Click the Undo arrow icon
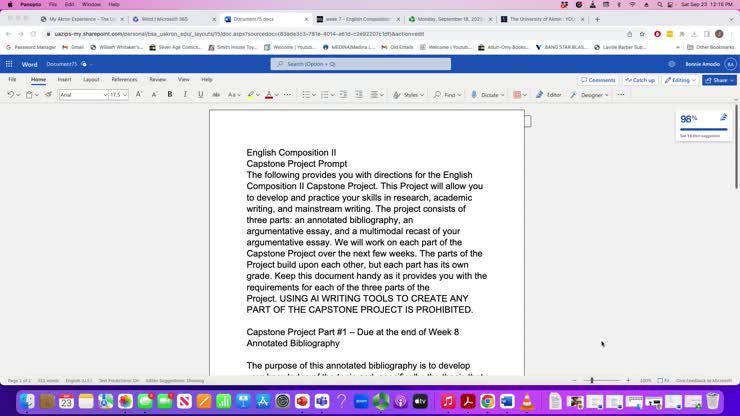The width and height of the screenshot is (740, 416). 10,95
